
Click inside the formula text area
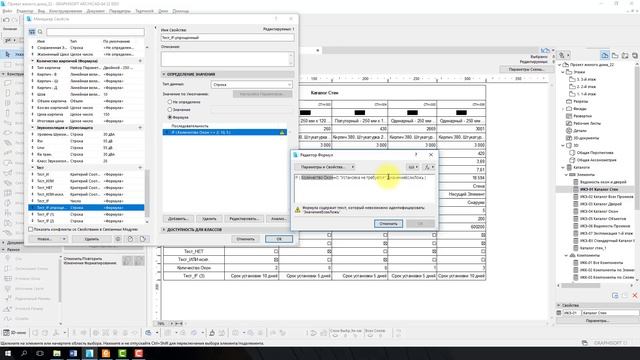click(364, 188)
